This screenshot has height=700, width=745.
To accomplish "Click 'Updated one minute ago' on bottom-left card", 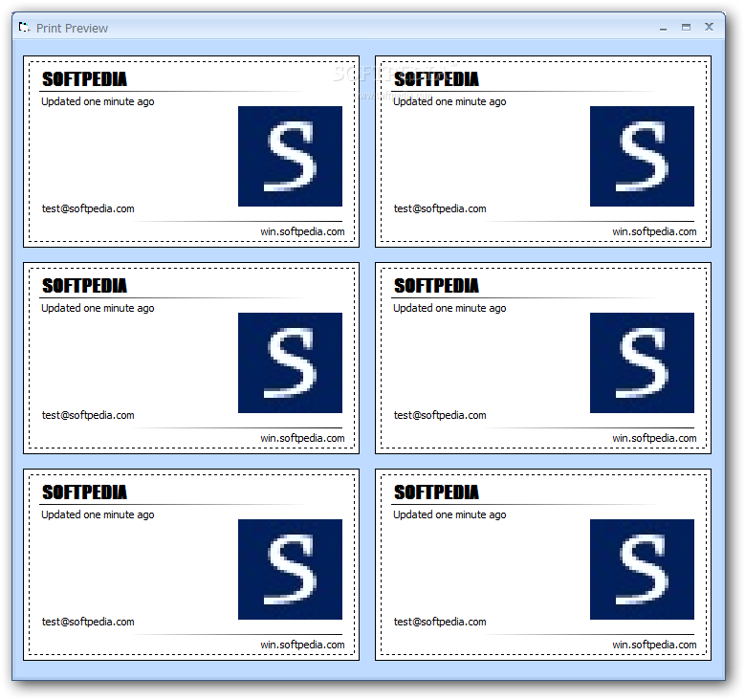I will [x=98, y=514].
